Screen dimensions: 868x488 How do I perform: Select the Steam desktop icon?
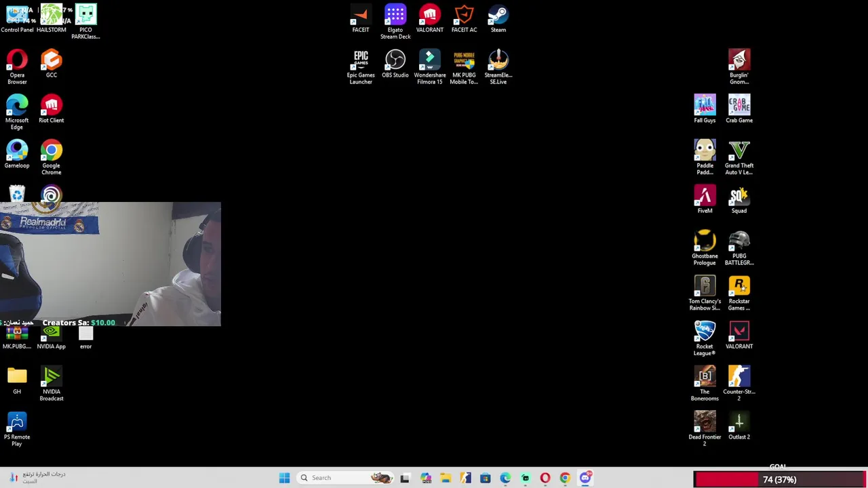pos(498,19)
